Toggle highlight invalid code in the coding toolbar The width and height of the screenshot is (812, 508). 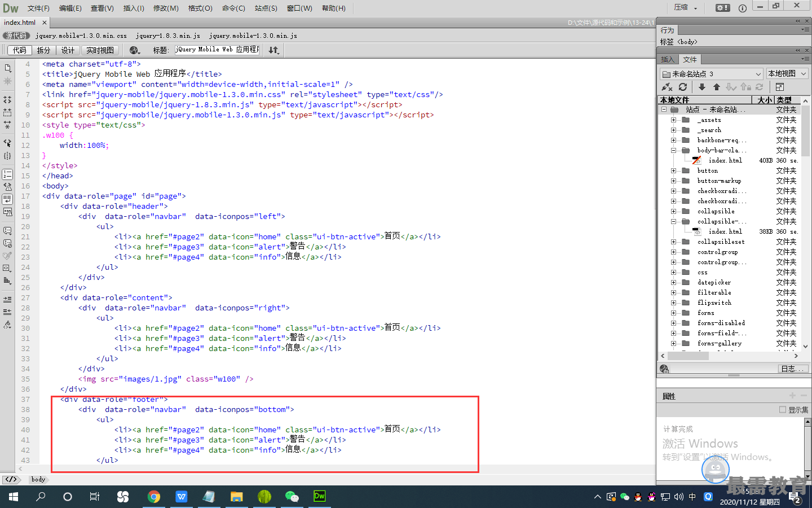(x=7, y=186)
